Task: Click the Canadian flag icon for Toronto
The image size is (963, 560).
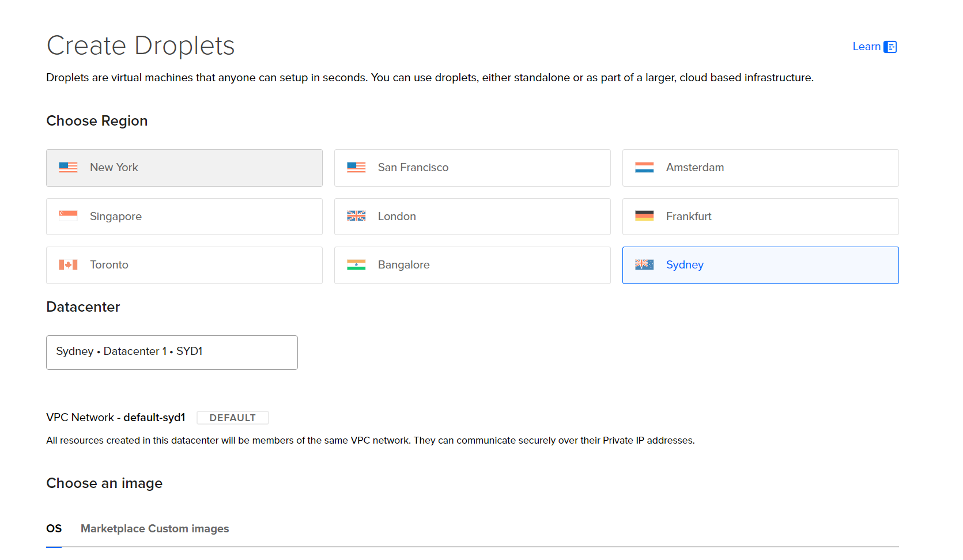Action: [68, 265]
